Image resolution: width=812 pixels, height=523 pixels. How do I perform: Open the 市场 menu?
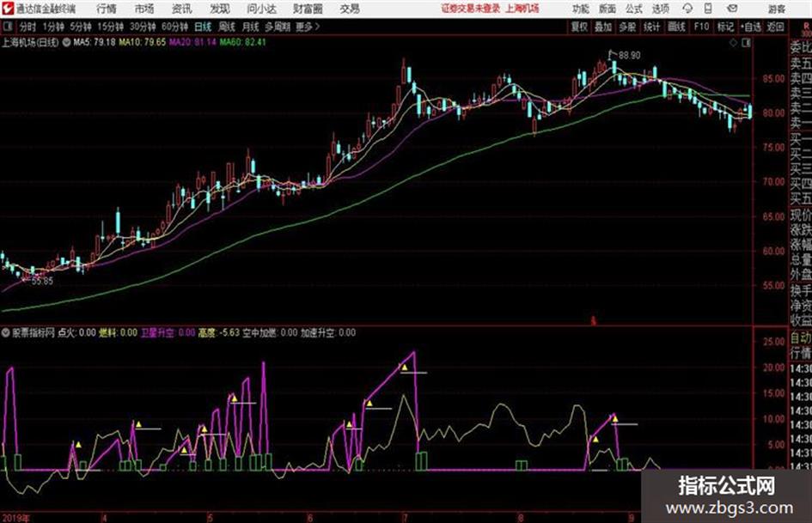click(144, 9)
